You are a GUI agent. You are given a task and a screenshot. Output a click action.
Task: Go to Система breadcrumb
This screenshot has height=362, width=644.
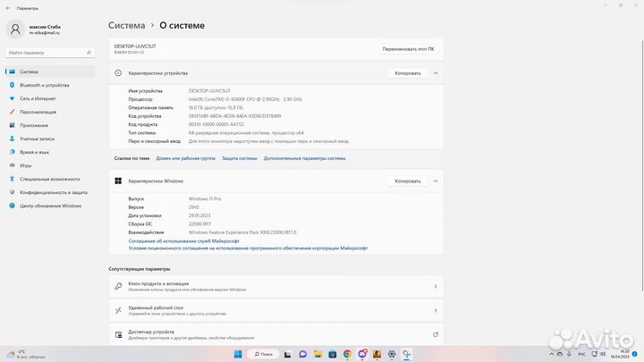[126, 25]
